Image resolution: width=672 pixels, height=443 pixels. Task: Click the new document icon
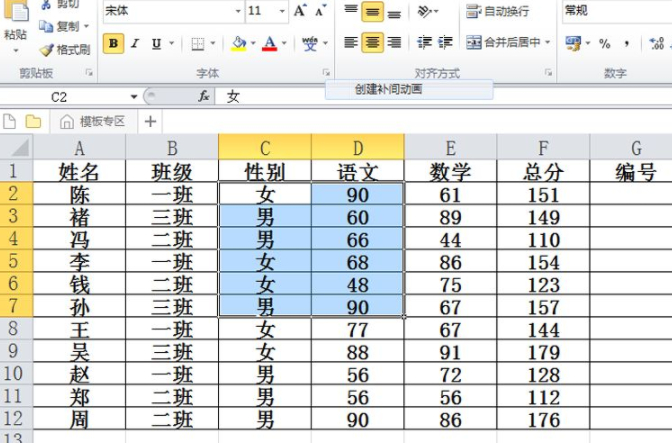click(x=9, y=122)
